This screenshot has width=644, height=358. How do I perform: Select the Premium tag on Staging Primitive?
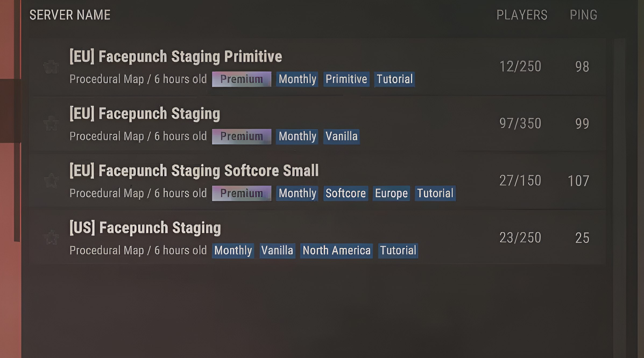(x=241, y=79)
